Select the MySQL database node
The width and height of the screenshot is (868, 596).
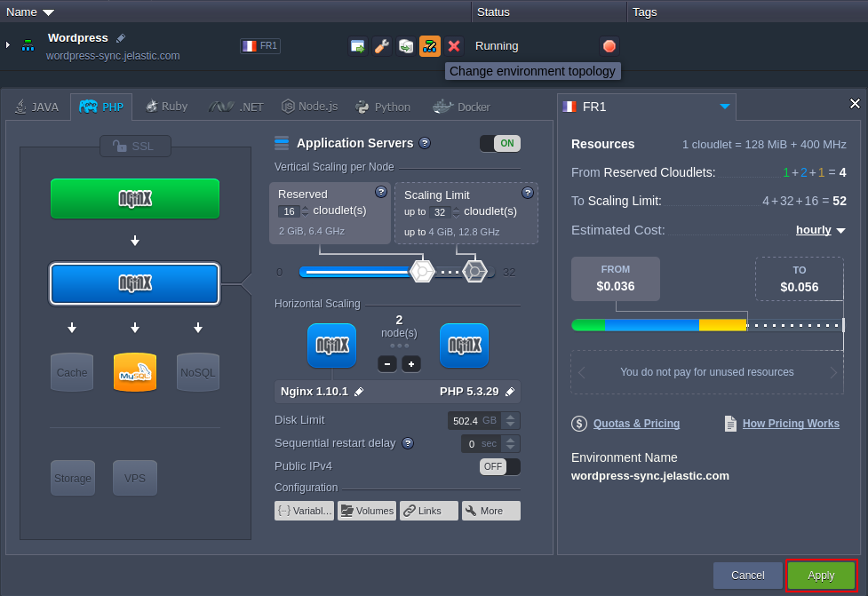(134, 372)
